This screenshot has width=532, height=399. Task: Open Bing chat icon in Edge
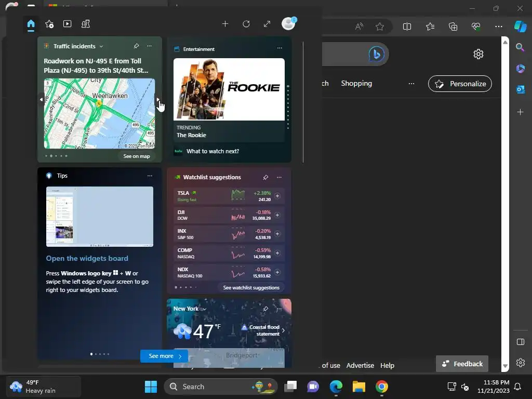coord(376,54)
